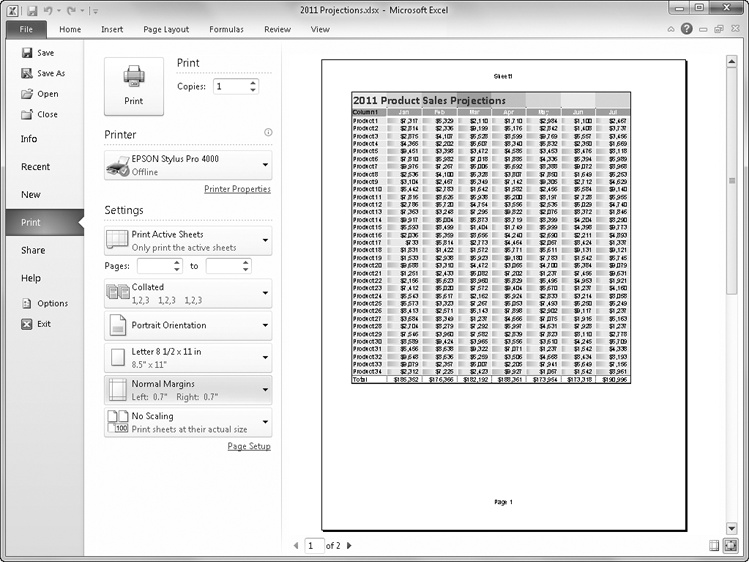Click the Redo icon in title bar
Screen dimensions: 749x562
pos(71,11)
